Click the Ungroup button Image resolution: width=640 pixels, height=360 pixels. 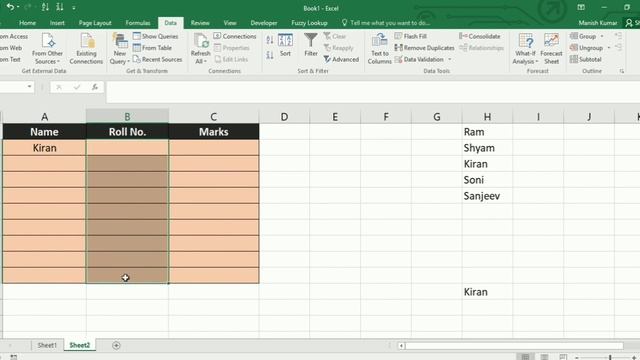(587, 48)
